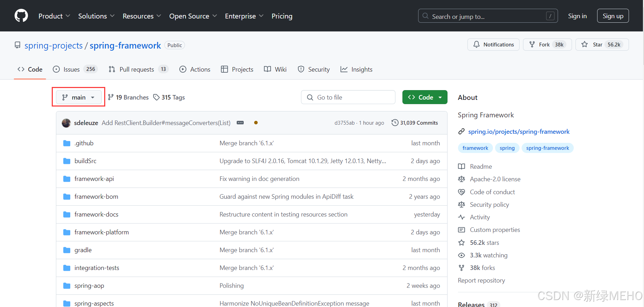Open the Product dropdown menu
The width and height of the screenshot is (644, 307).
(x=54, y=16)
